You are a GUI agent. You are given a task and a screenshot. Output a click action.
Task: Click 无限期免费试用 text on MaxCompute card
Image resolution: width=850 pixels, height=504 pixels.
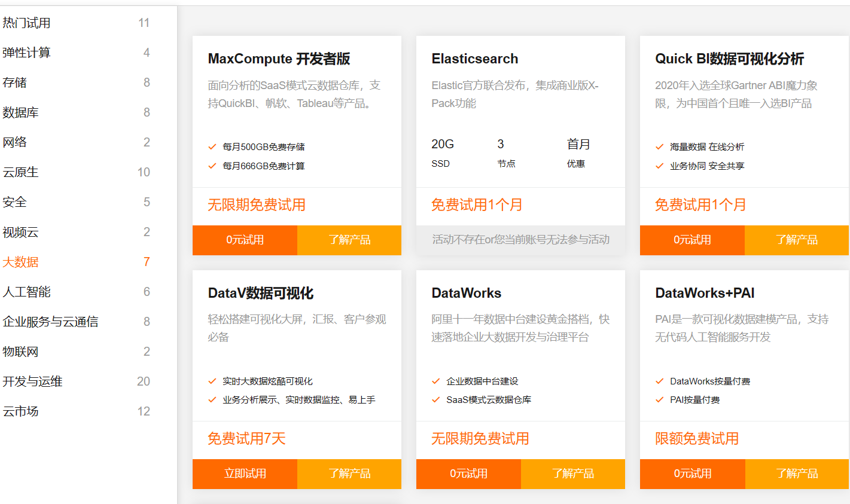pyautogui.click(x=257, y=205)
